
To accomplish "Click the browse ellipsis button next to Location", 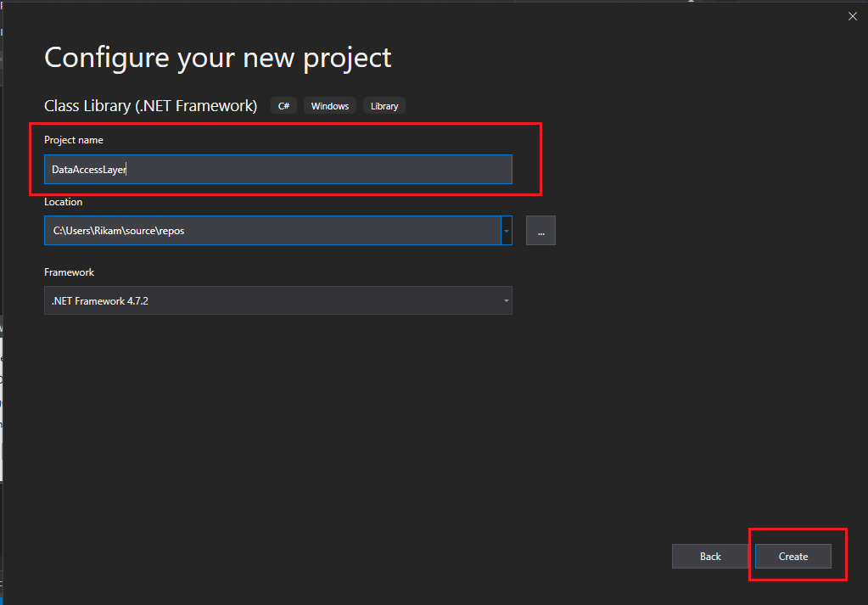I will coord(540,230).
